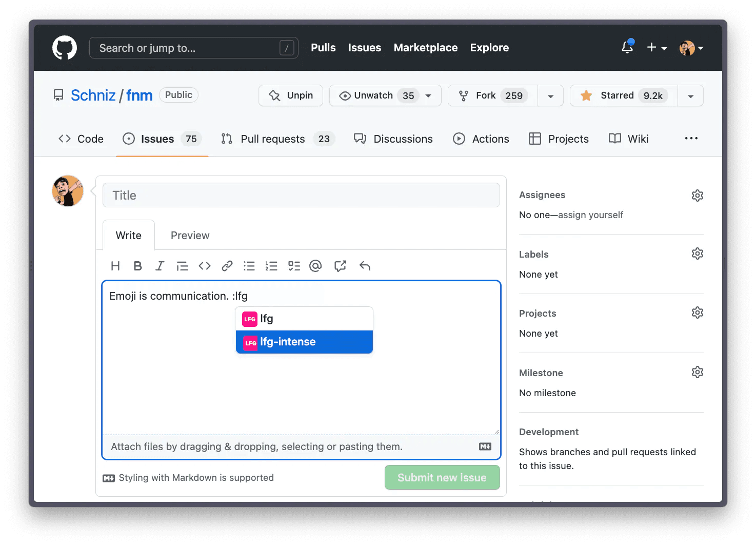This screenshot has height=545, width=756.
Task: Click Submit new issue button
Action: 442,477
